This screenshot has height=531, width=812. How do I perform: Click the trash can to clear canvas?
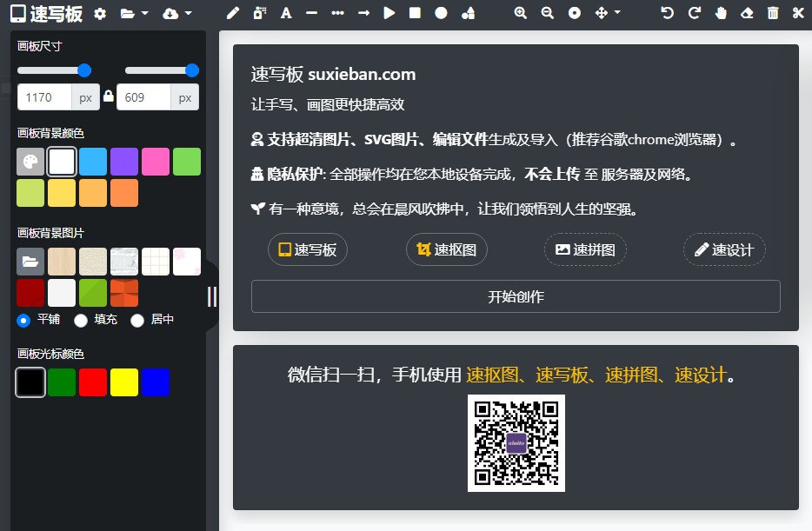coord(773,13)
